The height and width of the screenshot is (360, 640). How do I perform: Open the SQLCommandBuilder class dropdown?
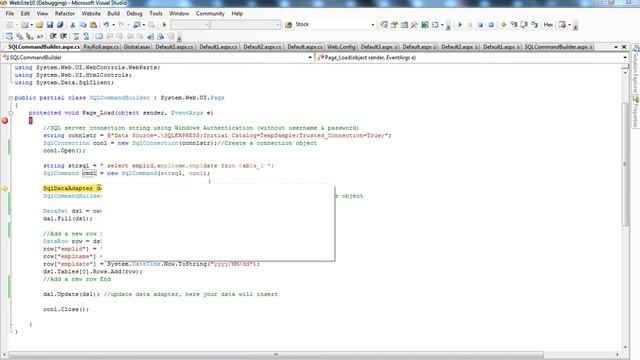coord(310,58)
